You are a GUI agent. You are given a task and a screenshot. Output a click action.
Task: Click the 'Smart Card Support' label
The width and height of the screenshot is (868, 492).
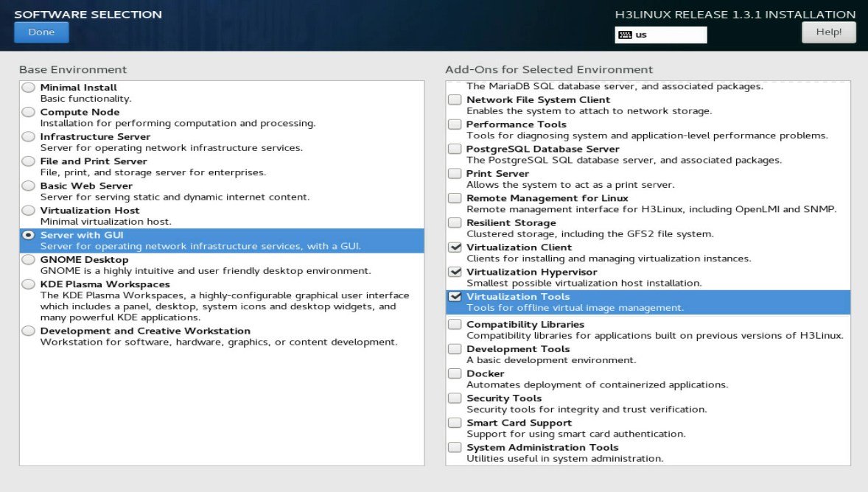click(x=519, y=423)
